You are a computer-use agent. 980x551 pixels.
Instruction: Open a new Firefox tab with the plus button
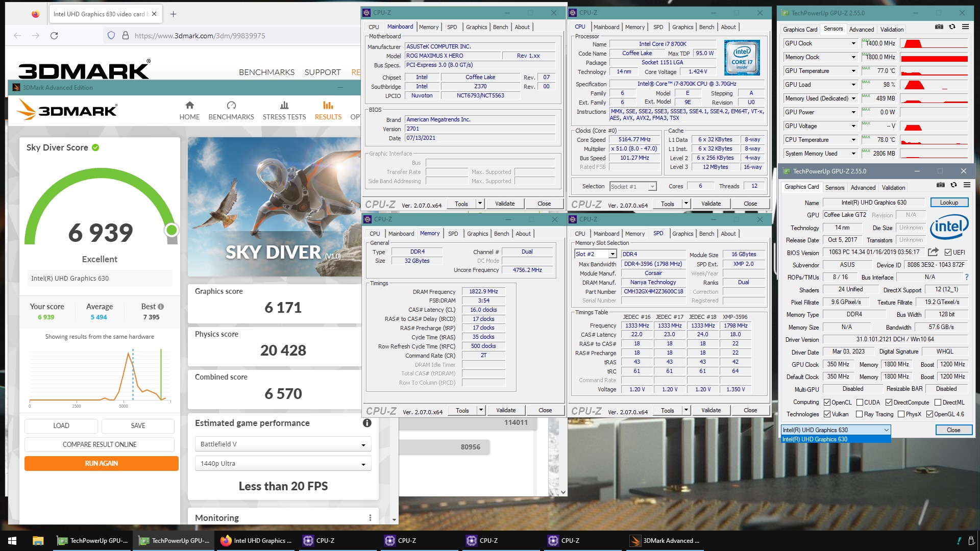click(173, 14)
